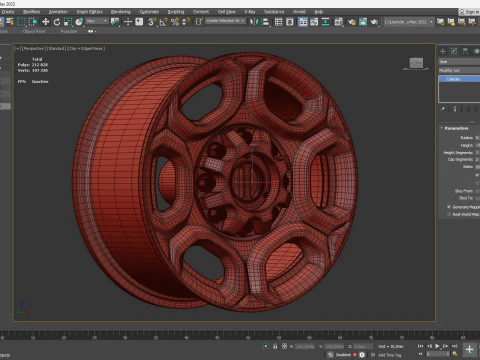
Task: Toggle Layer Explorer icon
Action: tap(290, 22)
